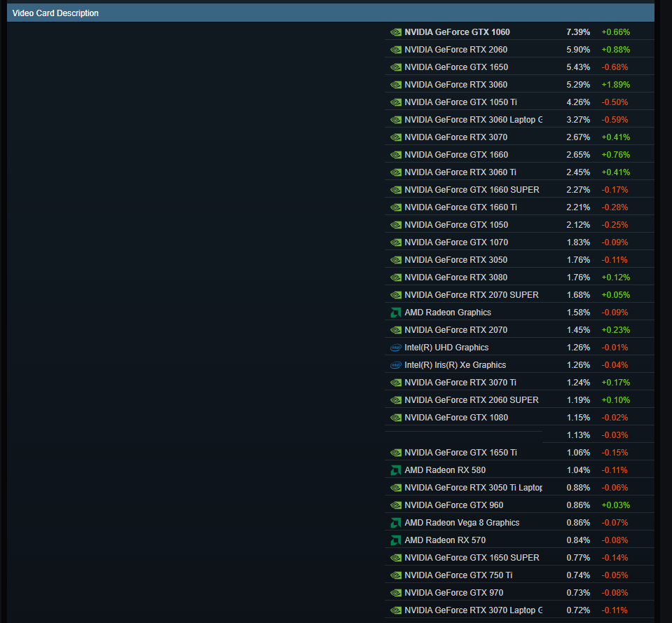Select the NVIDIA GeForce RTX 3060 name
Viewport: 672px width, 623px height.
pyautogui.click(x=456, y=85)
